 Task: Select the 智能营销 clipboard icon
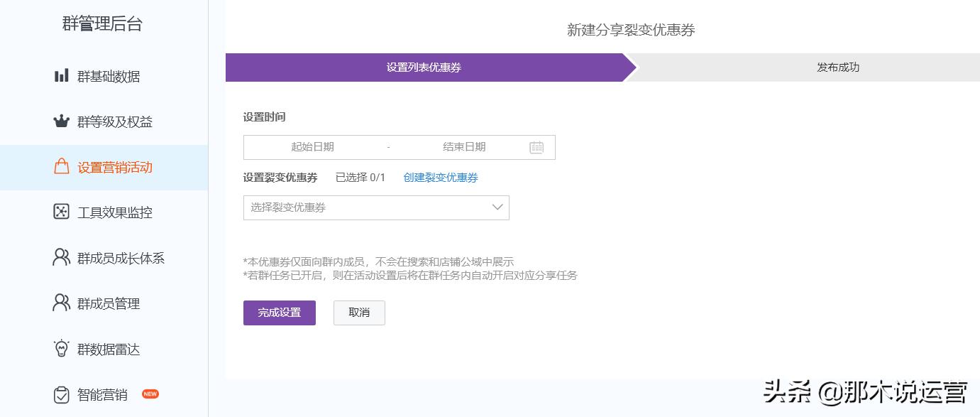[61, 394]
